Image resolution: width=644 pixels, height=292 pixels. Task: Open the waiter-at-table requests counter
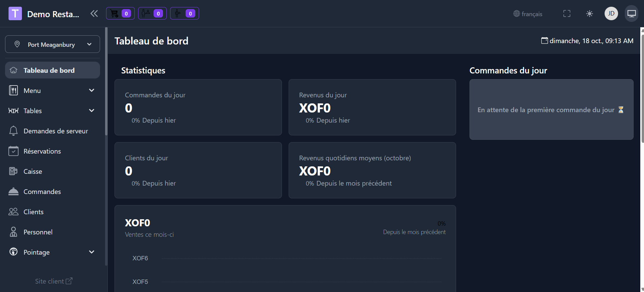(x=152, y=13)
